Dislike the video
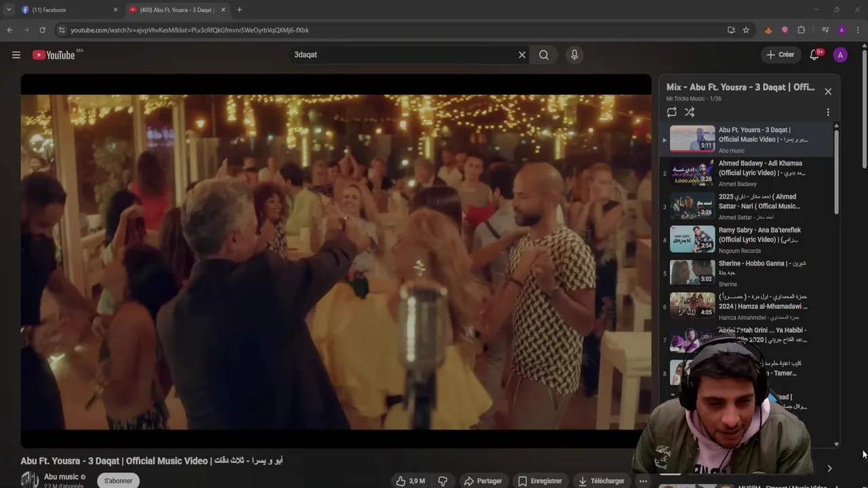The width and height of the screenshot is (868, 488). [x=443, y=481]
